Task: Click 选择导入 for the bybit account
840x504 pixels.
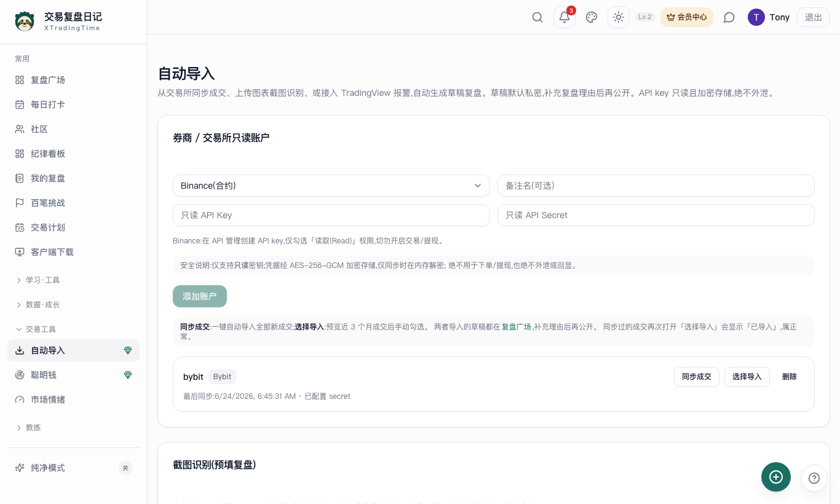Action: 747,377
